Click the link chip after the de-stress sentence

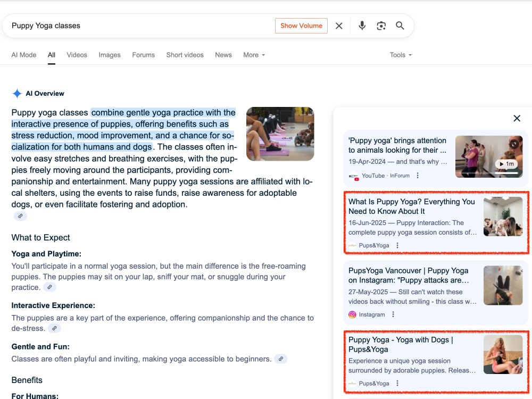tap(54, 328)
